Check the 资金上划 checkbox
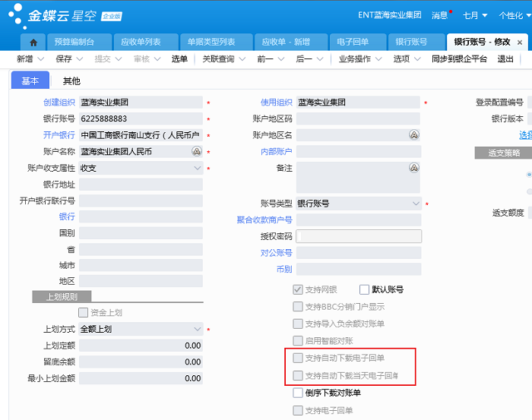532x420 pixels. click(84, 312)
